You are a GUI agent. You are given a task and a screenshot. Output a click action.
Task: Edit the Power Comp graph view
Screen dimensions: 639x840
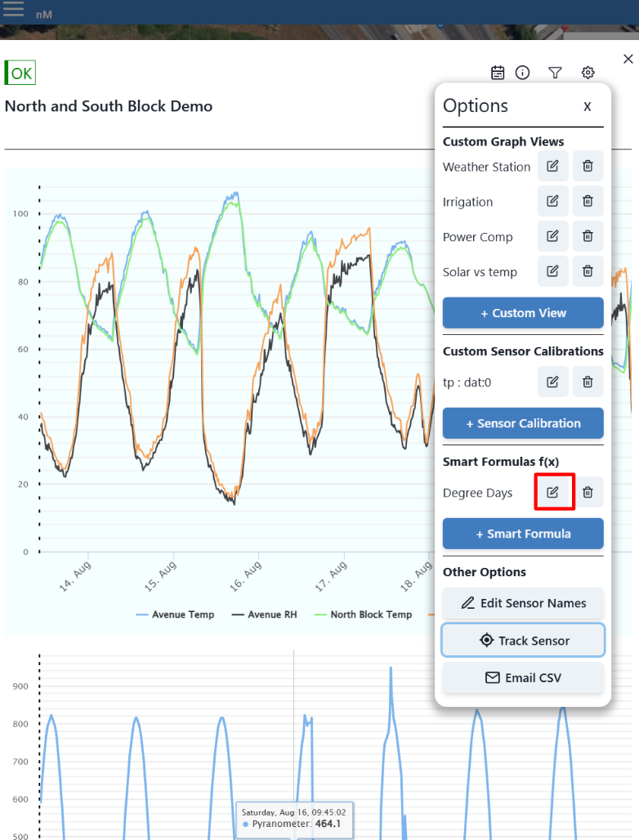[552, 236]
